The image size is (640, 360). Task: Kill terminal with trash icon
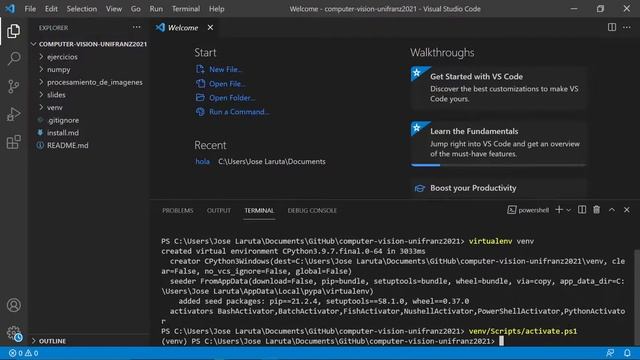pyautogui.click(x=596, y=210)
